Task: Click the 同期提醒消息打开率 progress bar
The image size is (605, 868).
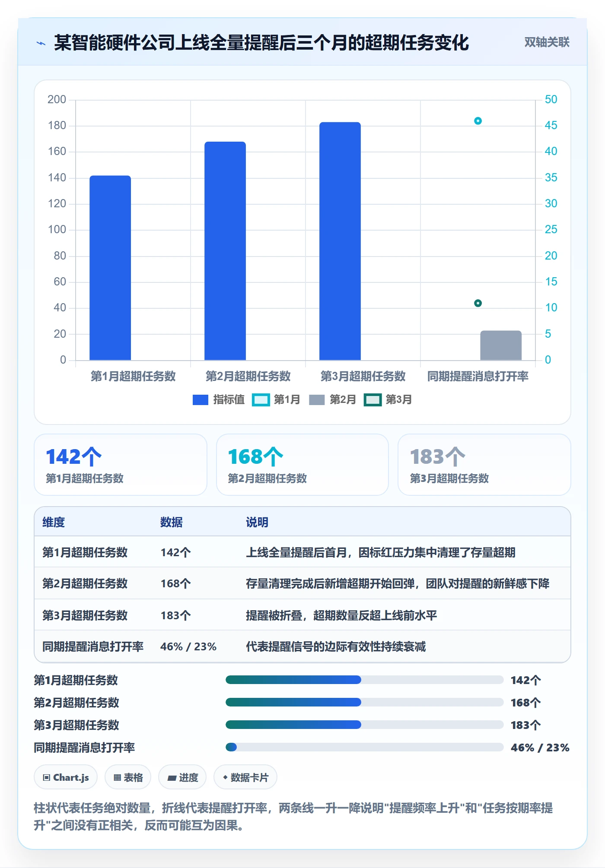Action: [365, 748]
